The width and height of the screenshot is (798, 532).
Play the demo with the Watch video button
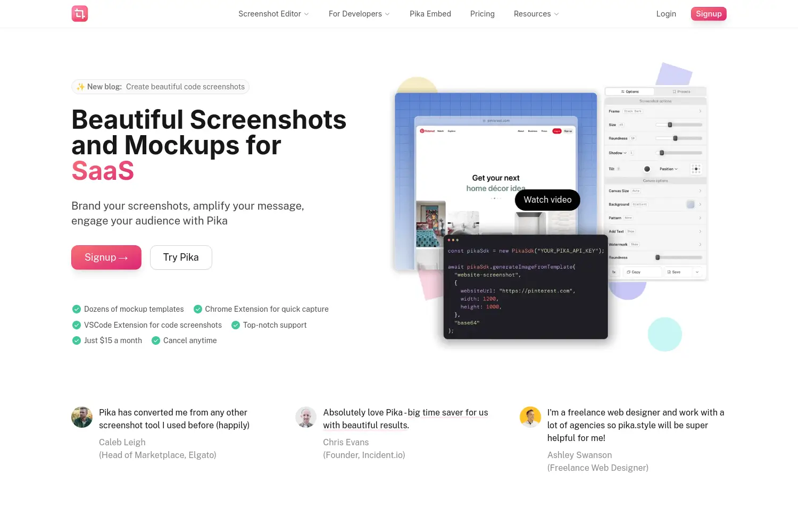click(547, 200)
